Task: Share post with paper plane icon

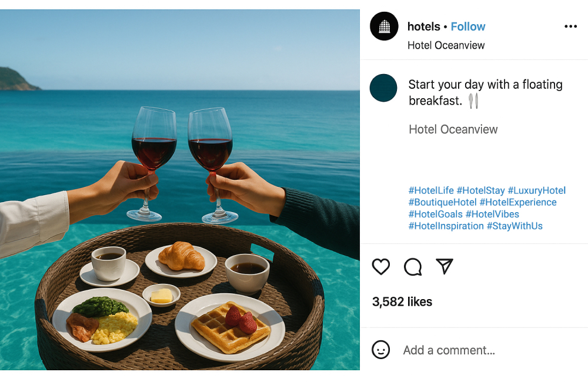Action: (445, 267)
